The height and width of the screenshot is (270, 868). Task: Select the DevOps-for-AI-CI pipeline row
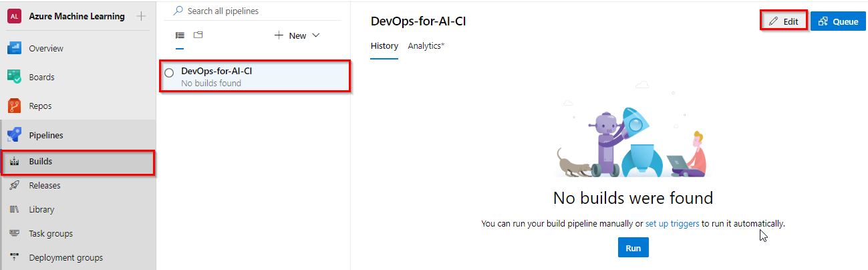click(x=255, y=76)
